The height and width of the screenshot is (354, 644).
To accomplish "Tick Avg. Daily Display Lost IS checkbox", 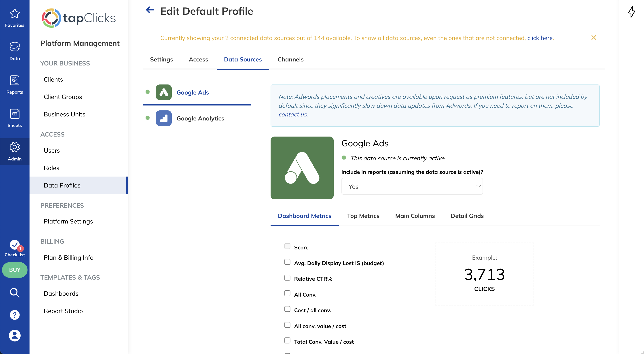I will pos(287,262).
